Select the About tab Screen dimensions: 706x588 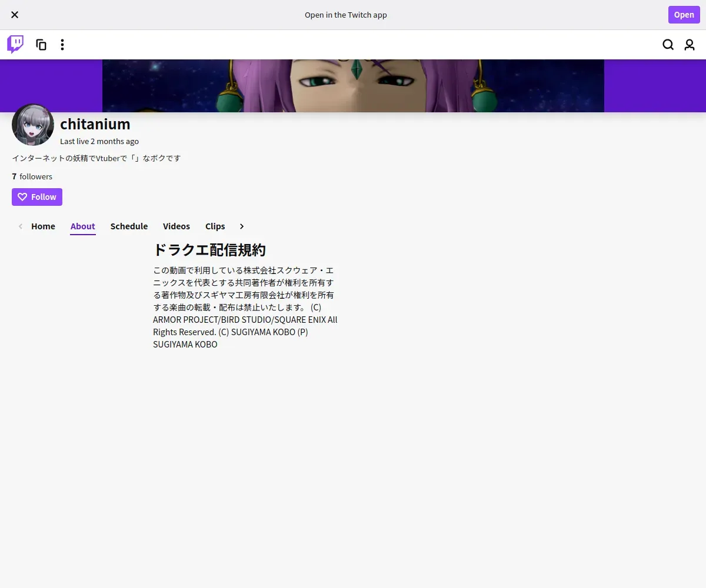click(83, 226)
